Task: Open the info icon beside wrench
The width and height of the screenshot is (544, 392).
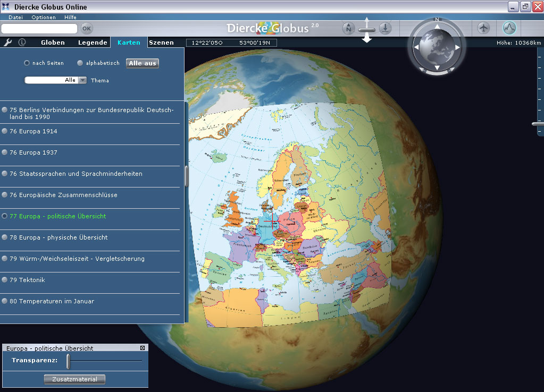Action: pyautogui.click(x=22, y=42)
